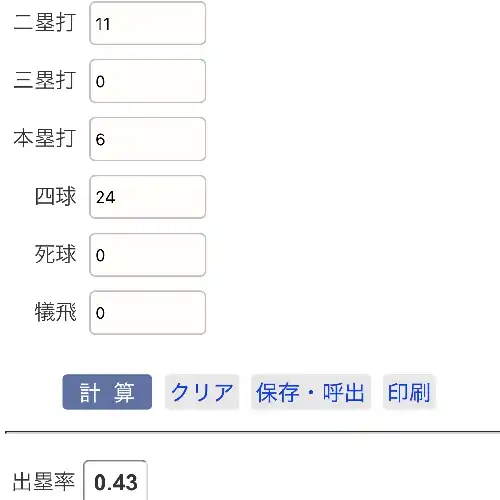The height and width of the screenshot is (500, 500).
Task: Select the 三塁打 input field
Action: click(x=147, y=81)
